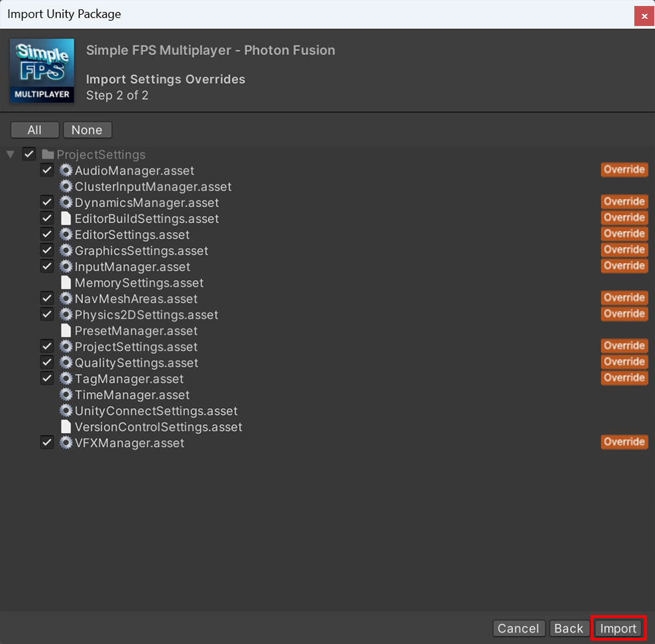This screenshot has width=655, height=644.
Task: Disable the QualitySettings.asset checkbox
Action: click(x=47, y=363)
